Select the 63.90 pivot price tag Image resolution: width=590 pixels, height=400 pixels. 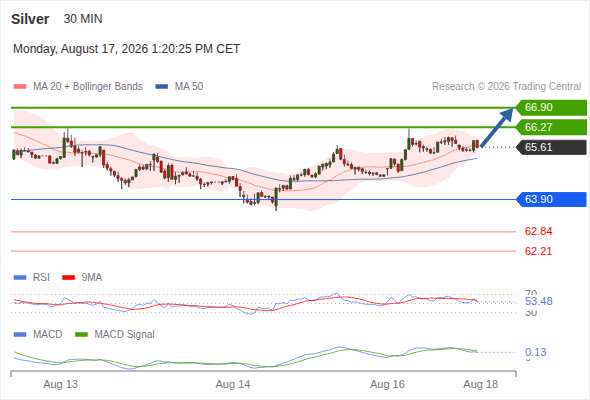coord(550,199)
